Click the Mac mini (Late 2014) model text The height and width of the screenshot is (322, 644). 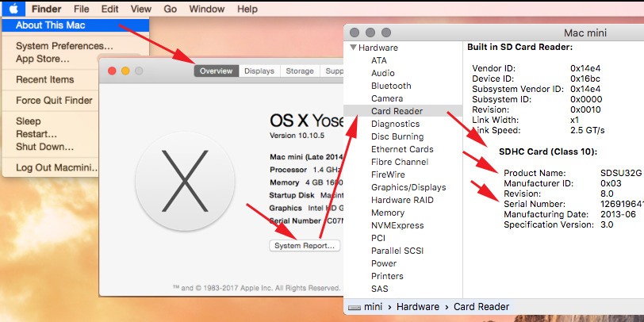306,157
